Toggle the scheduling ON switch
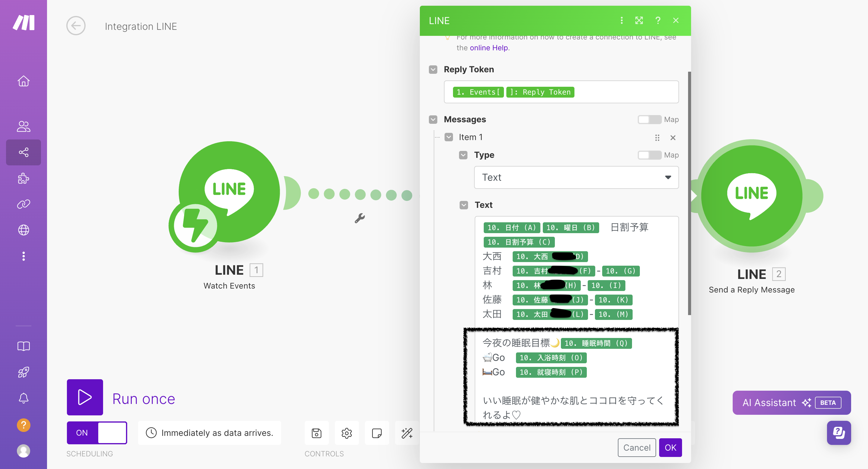The height and width of the screenshot is (469, 868). [97, 433]
